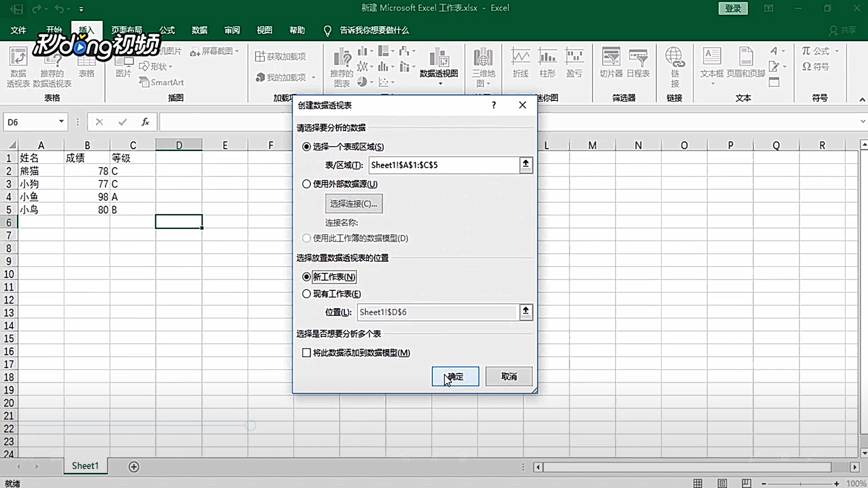Collapse the 表/区域 range selector
868x488 pixels.
coord(525,165)
